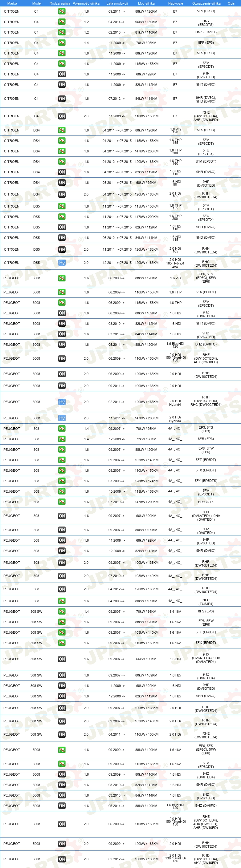
Task: Click petrol icon in 308 SW 8FS (EP3) row
Action: 62,612
